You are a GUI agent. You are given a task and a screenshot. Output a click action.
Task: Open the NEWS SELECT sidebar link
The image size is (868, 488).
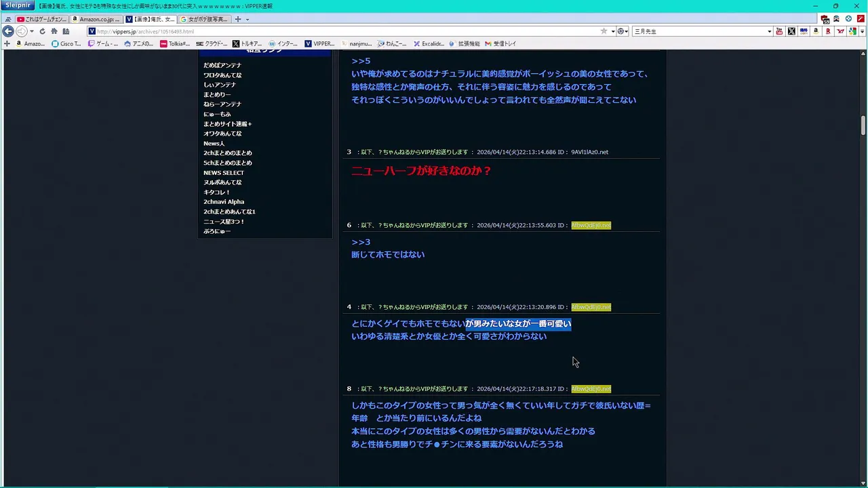(224, 173)
